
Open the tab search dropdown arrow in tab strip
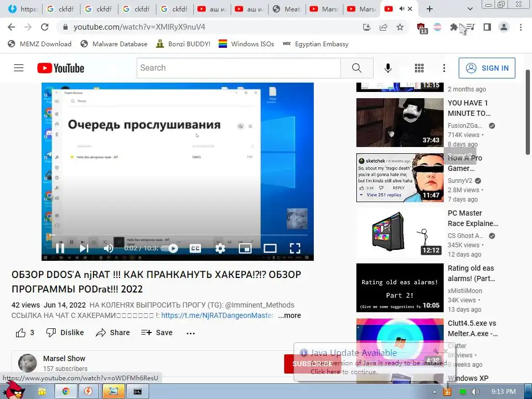470,9
